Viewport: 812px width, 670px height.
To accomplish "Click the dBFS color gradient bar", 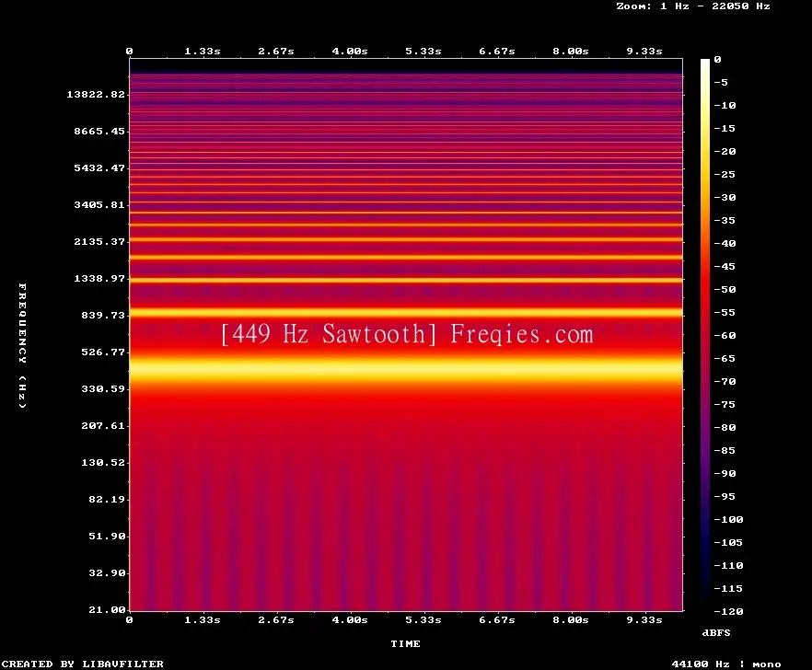I will pos(705,335).
